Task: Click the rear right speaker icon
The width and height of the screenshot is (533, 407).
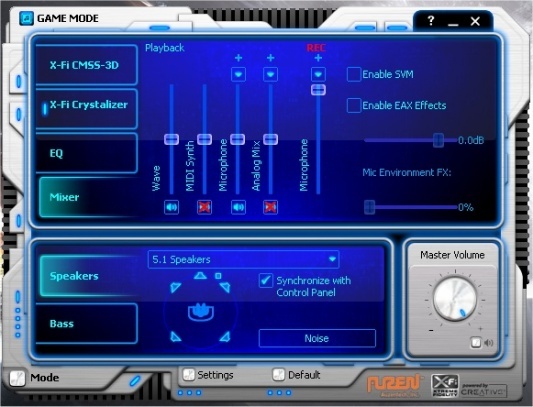Action: click(225, 336)
